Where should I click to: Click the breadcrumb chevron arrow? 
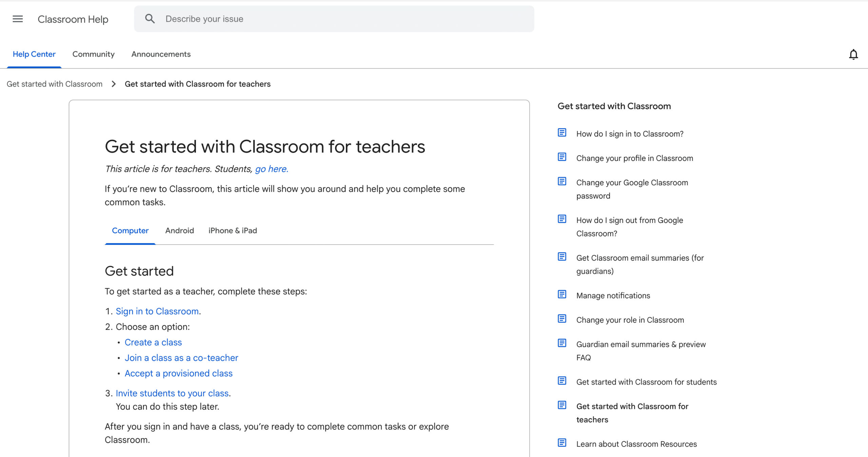(x=114, y=84)
